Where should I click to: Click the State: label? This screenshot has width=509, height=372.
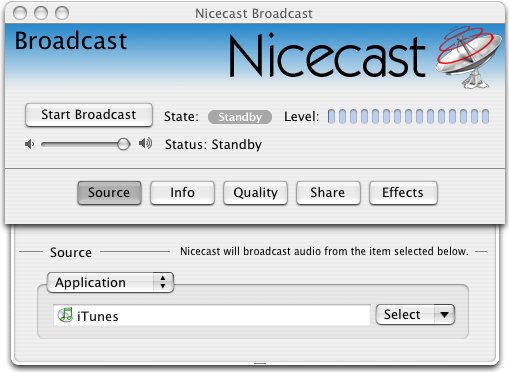click(181, 117)
